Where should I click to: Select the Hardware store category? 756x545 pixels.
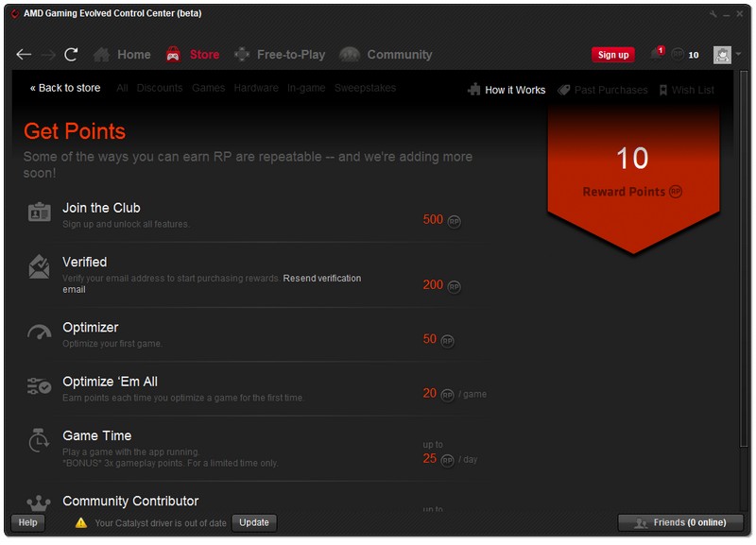[x=256, y=88]
